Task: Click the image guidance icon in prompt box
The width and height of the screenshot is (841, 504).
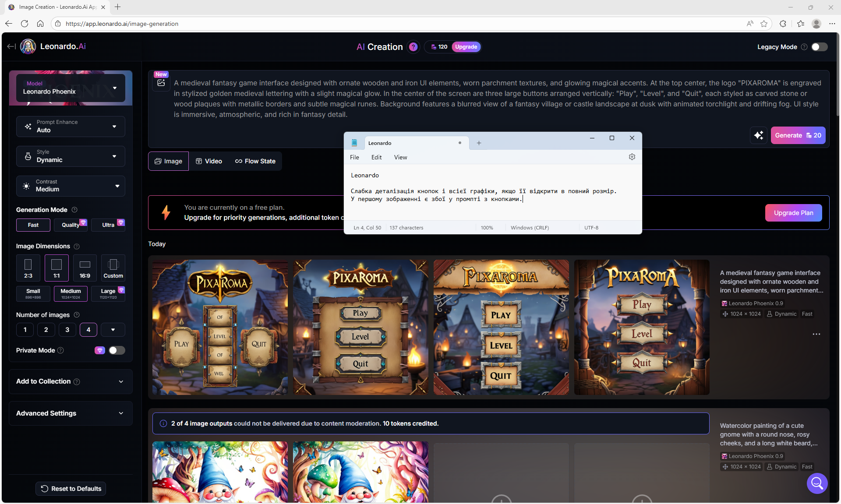Action: 161,82
